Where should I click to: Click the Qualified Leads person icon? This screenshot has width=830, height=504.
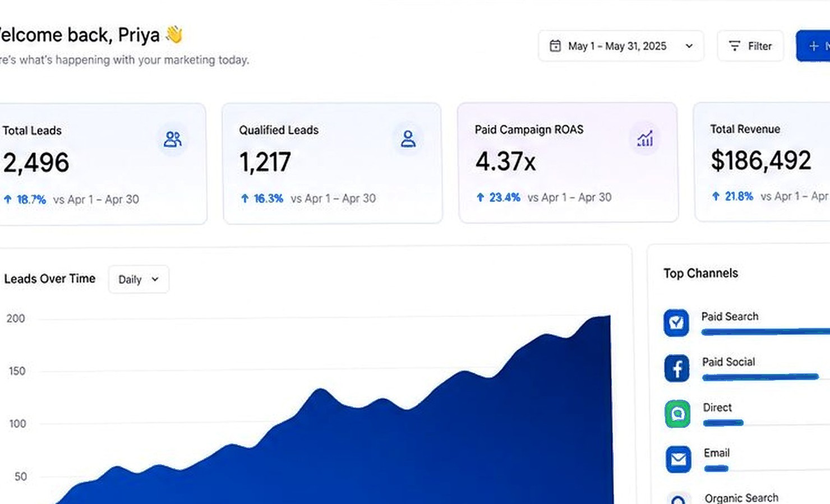coord(408,138)
